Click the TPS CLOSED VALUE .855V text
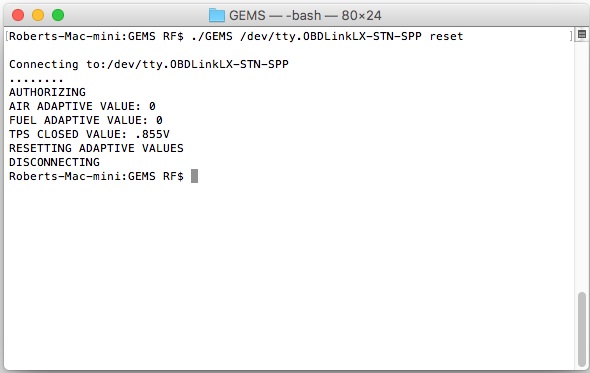590x373 pixels. [89, 134]
